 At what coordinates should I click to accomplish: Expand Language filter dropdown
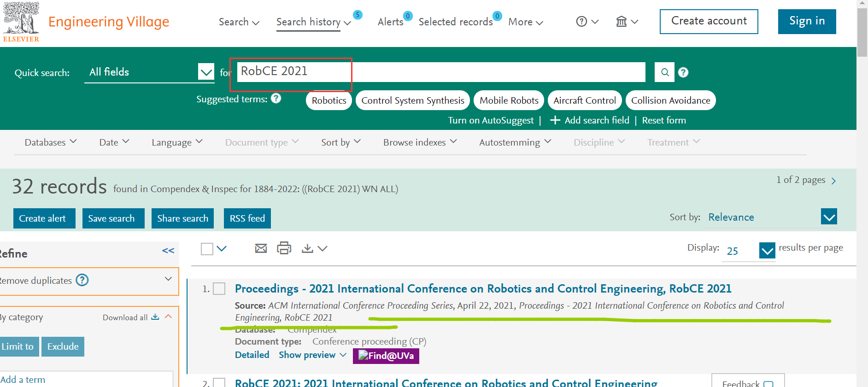[x=177, y=142]
